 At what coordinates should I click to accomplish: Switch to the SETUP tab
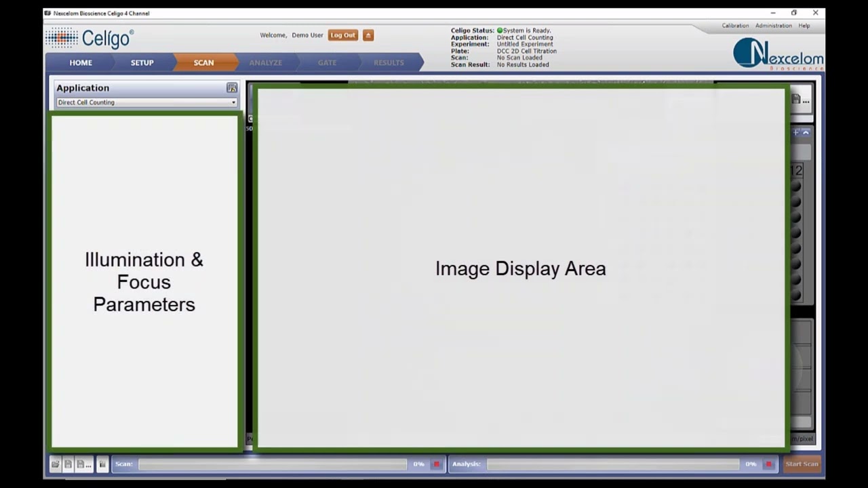(142, 62)
